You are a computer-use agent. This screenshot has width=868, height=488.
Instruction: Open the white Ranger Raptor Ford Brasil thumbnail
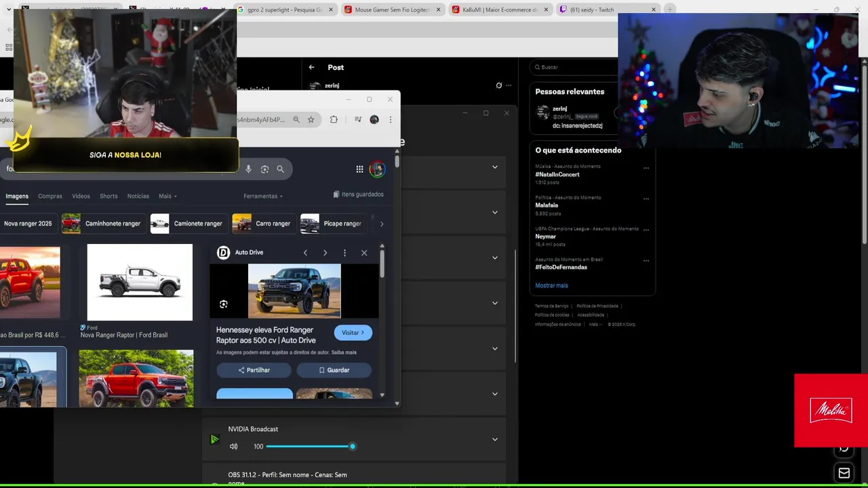tap(140, 282)
